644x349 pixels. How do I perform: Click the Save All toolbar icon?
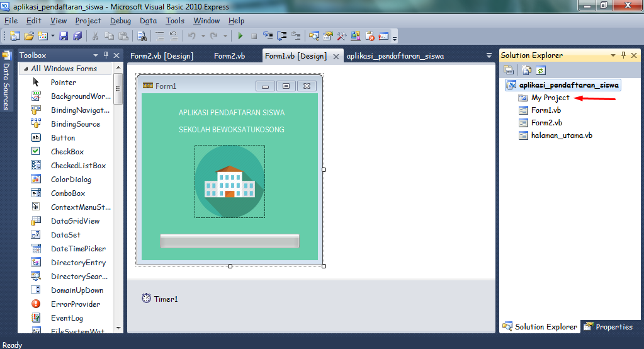pyautogui.click(x=77, y=36)
